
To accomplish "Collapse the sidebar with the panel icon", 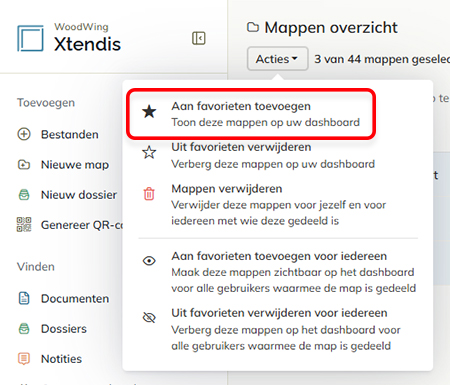I will [199, 38].
